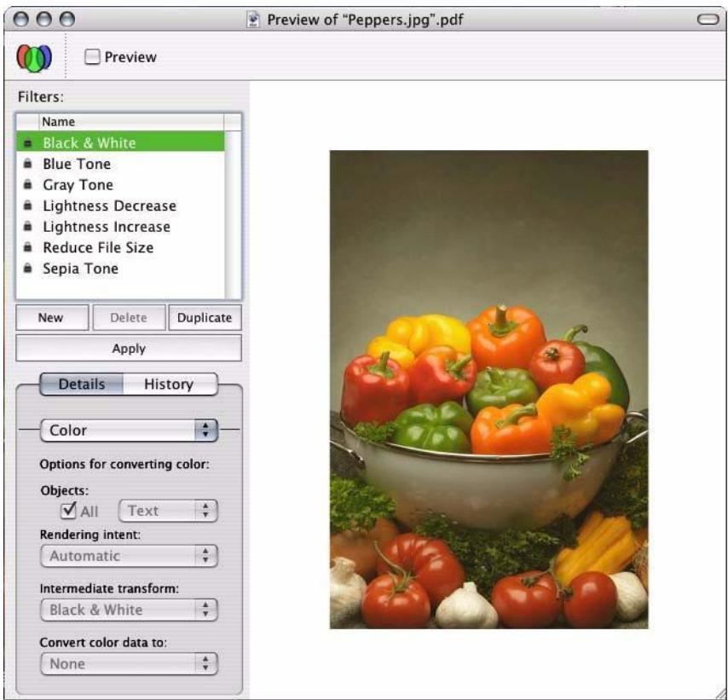Click the lock icon next to Gray Tone
The height and width of the screenshot is (700, 728).
coord(27,185)
